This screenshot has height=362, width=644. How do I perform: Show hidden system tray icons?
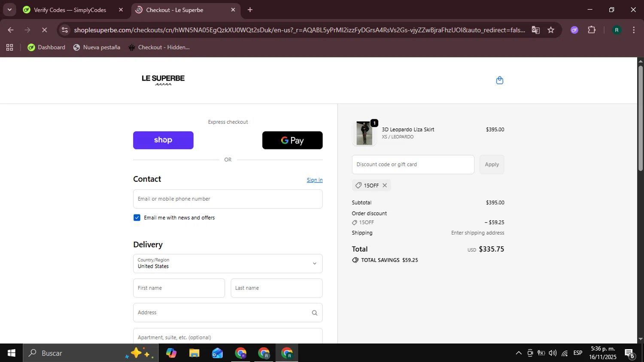[x=519, y=353]
